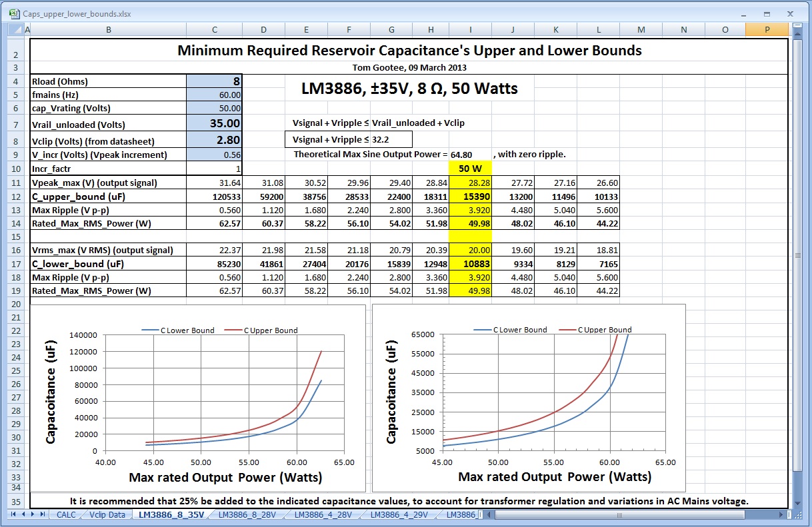The image size is (812, 527).
Task: Click Vpeak_max value 28.28
Action: click(x=471, y=183)
